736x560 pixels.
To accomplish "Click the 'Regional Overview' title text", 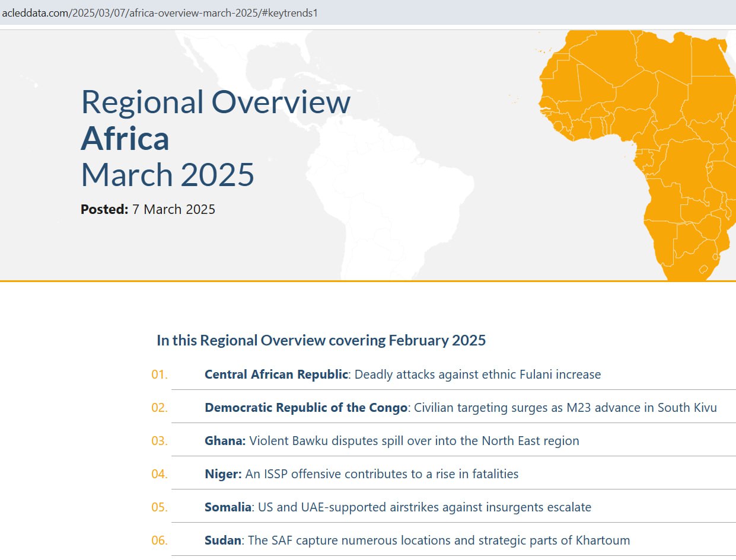I will (215, 102).
